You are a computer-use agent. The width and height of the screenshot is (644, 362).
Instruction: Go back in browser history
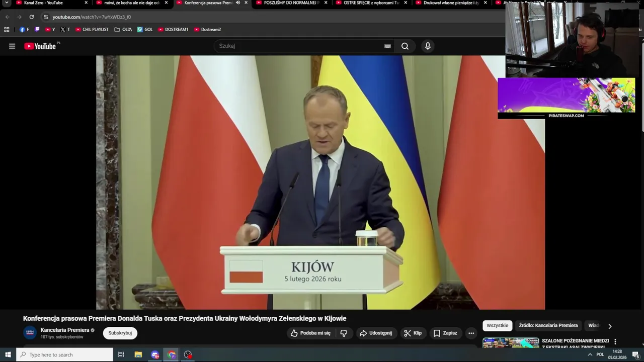[x=8, y=17]
